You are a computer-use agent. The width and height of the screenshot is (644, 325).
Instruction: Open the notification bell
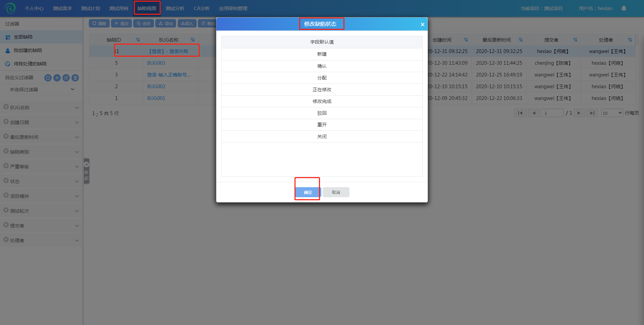[624, 8]
